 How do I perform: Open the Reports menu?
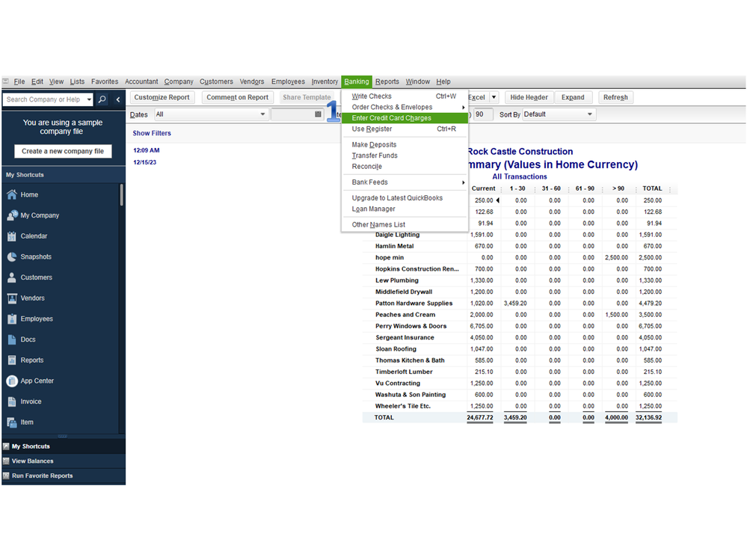tap(387, 81)
